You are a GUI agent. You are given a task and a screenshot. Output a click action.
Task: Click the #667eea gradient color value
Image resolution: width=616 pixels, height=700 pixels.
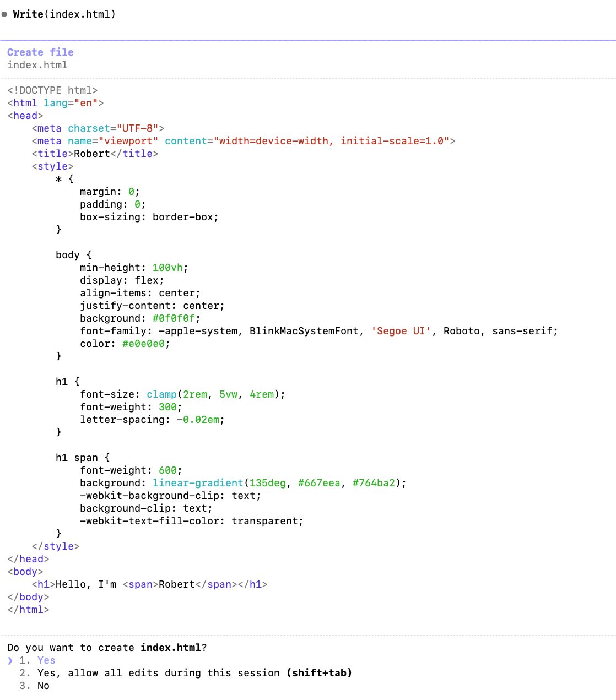319,483
